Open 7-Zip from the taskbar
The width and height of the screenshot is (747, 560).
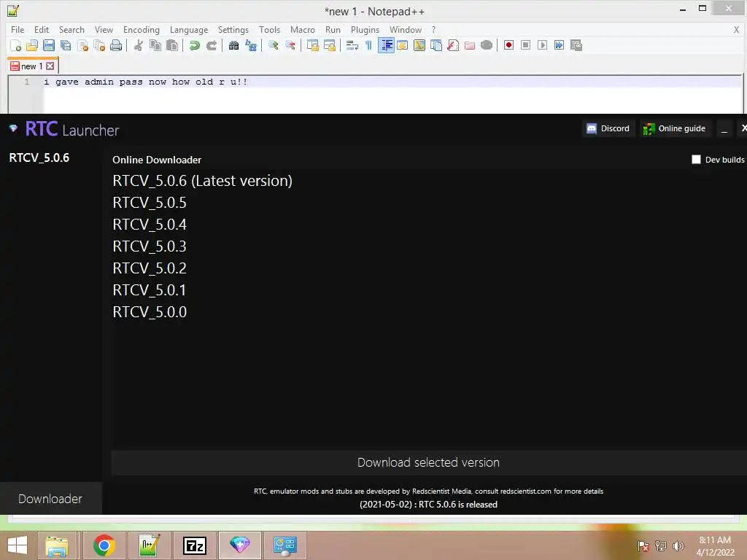(195, 545)
